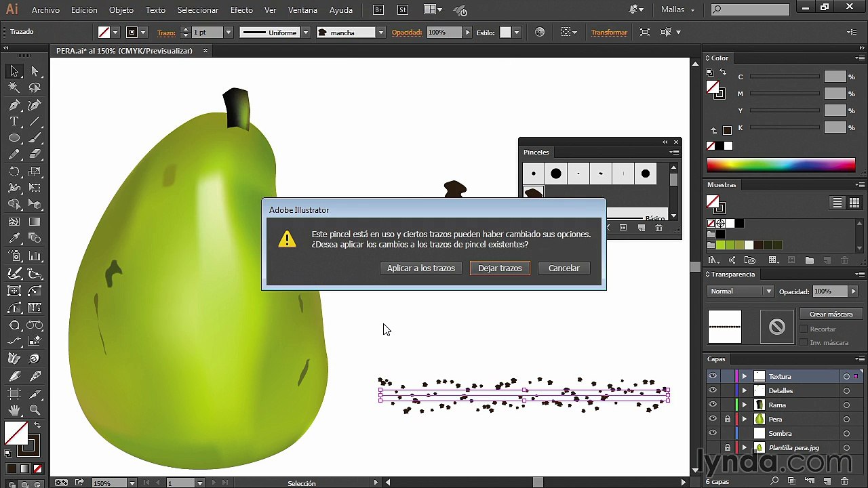Select the Column Graph tool
868x488 pixels.
35,257
